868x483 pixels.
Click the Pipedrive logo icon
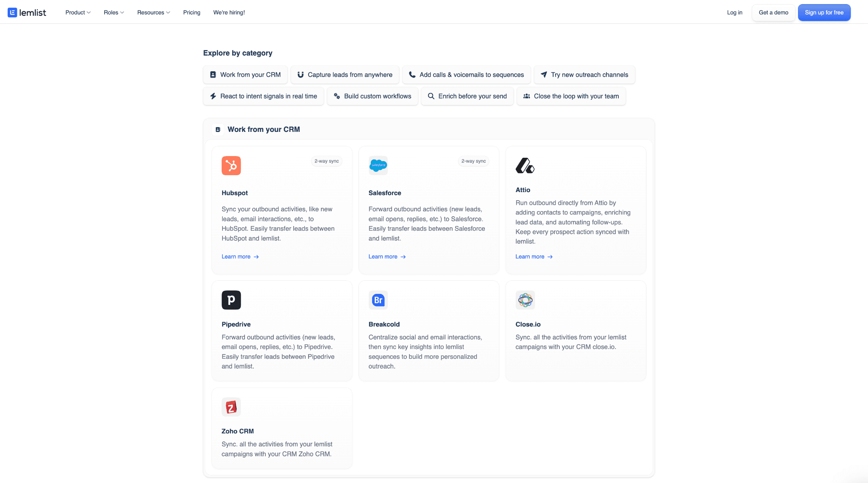pos(231,300)
